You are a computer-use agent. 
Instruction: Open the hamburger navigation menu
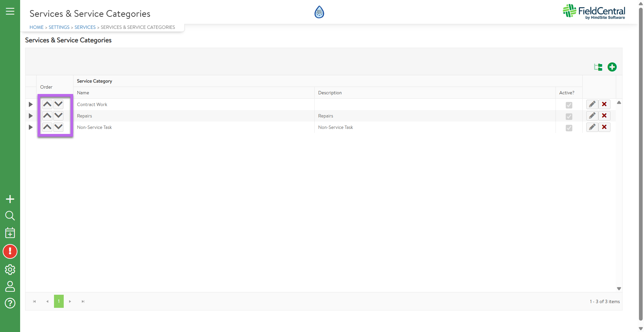coord(10,11)
